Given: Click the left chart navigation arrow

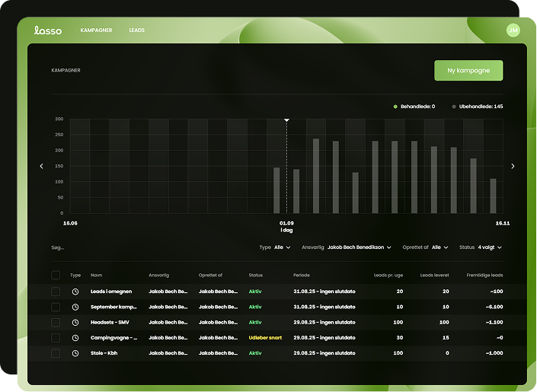Looking at the screenshot, I should pyautogui.click(x=42, y=166).
